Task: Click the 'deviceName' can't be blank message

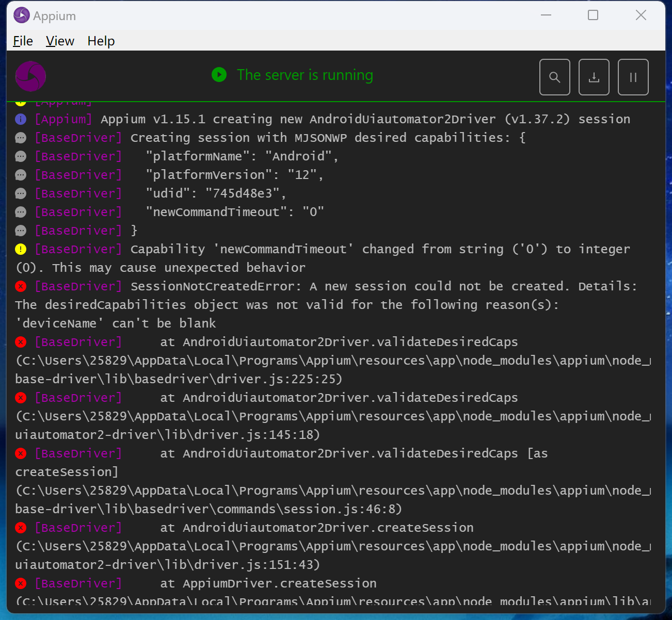Action: pos(116,323)
